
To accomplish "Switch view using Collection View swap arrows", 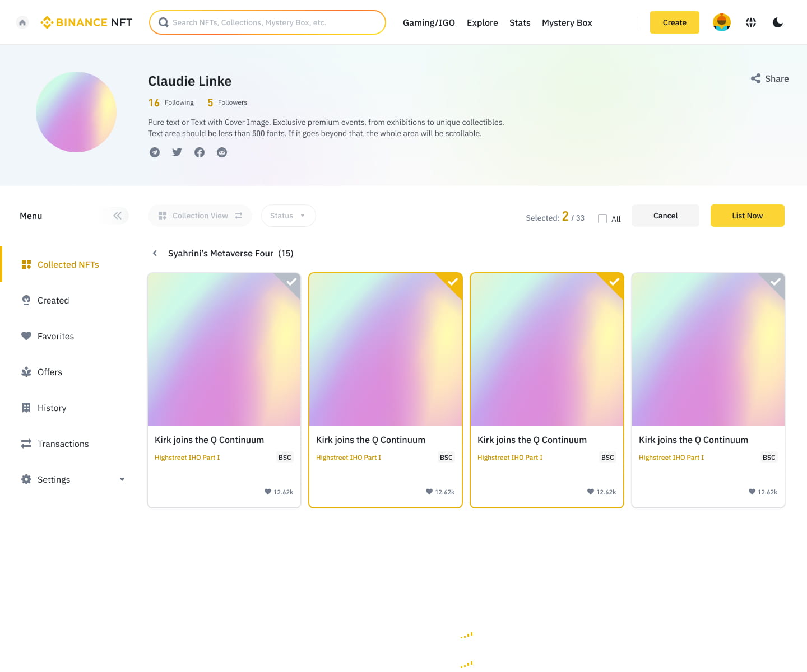I will click(x=239, y=216).
